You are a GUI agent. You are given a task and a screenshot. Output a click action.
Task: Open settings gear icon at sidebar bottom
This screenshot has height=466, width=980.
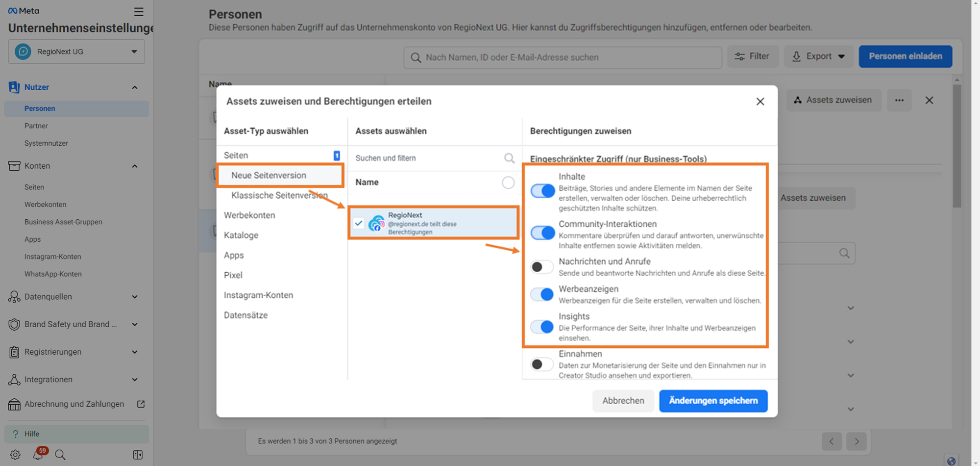pyautogui.click(x=15, y=455)
